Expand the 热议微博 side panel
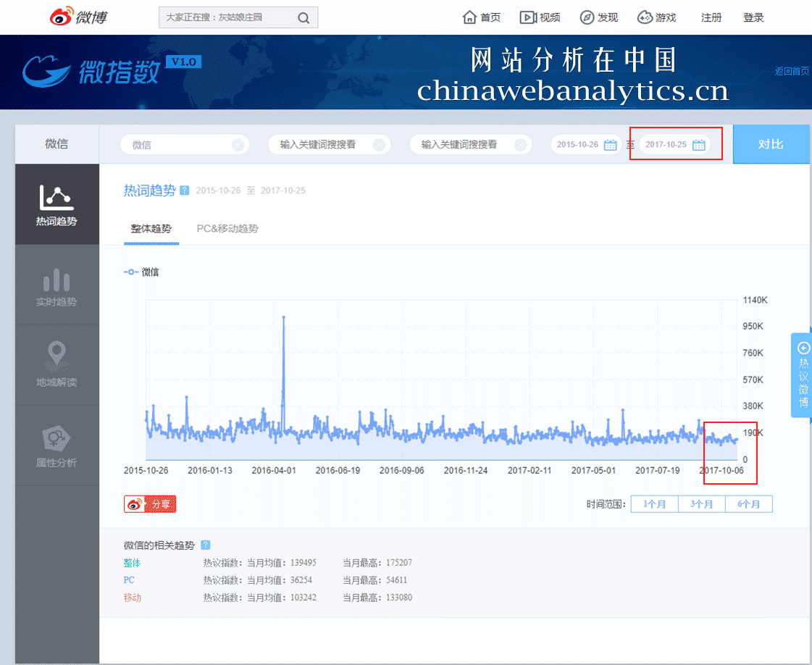This screenshot has height=665, width=812. click(803, 375)
